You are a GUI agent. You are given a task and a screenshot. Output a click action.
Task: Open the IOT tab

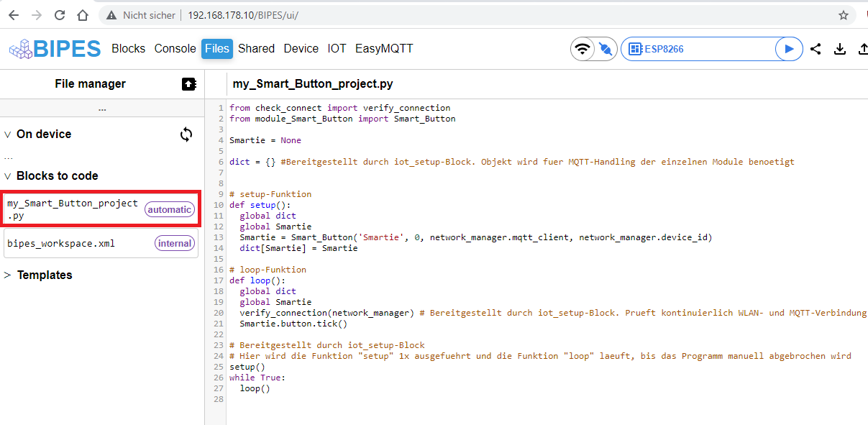(x=337, y=49)
